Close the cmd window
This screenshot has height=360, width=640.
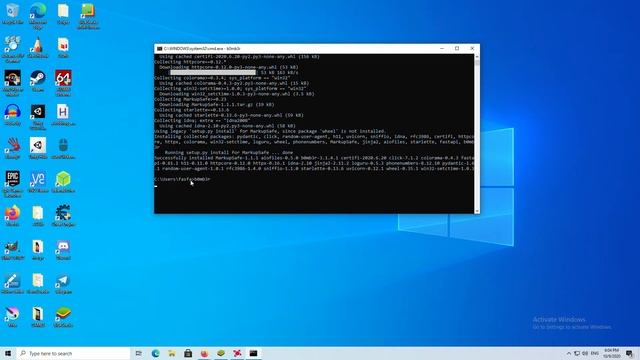[x=472, y=49]
